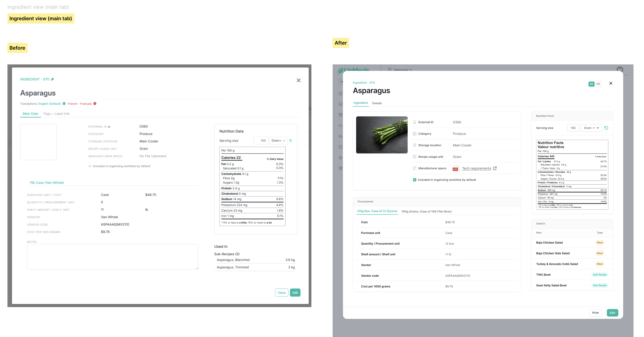The width and height of the screenshot is (644, 337).
Task: Expand the Gram unit dropdown in Nutrition Facts
Action: pos(598,128)
